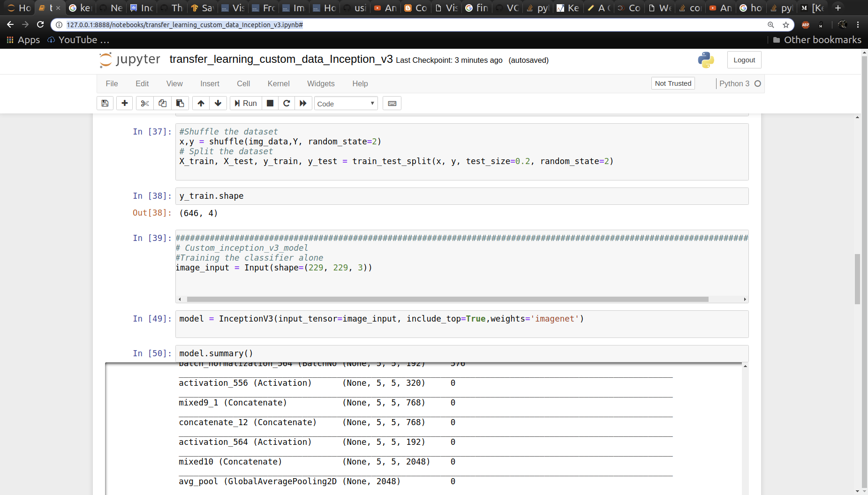Screen dimensions: 868x495
Task: Move selected cell up
Action: pyautogui.click(x=200, y=103)
